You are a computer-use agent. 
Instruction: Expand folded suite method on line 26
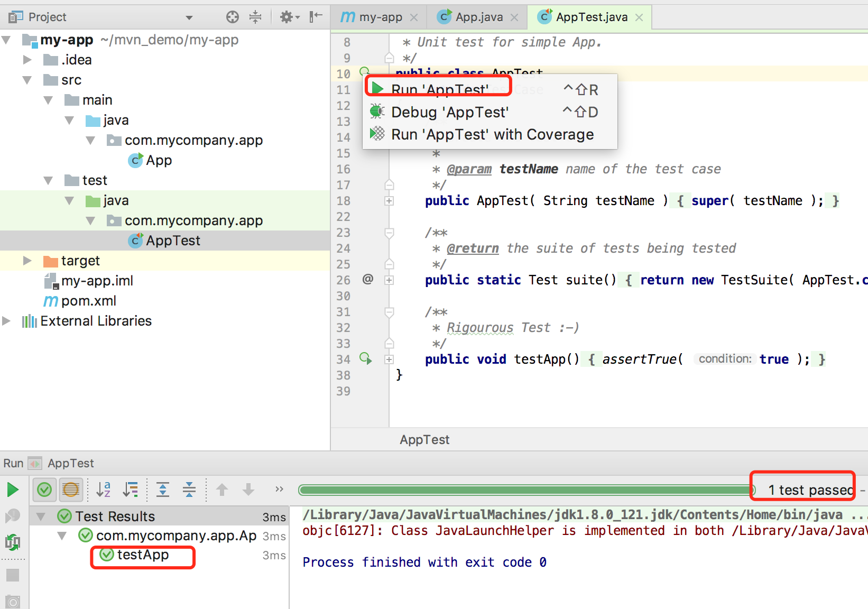(x=389, y=280)
